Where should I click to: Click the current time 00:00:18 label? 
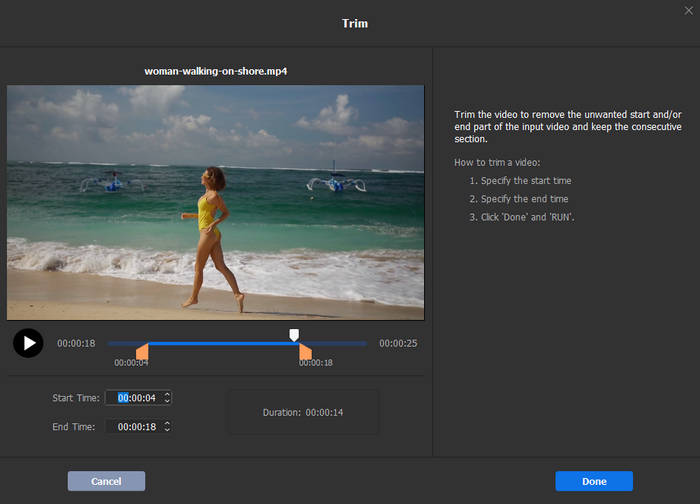click(x=76, y=343)
